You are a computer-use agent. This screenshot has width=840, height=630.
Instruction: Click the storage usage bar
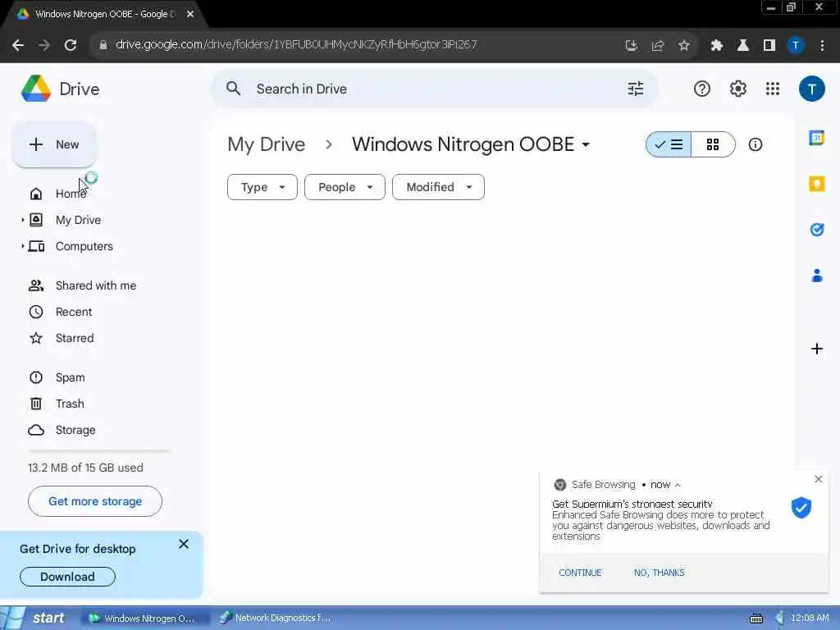coord(99,451)
